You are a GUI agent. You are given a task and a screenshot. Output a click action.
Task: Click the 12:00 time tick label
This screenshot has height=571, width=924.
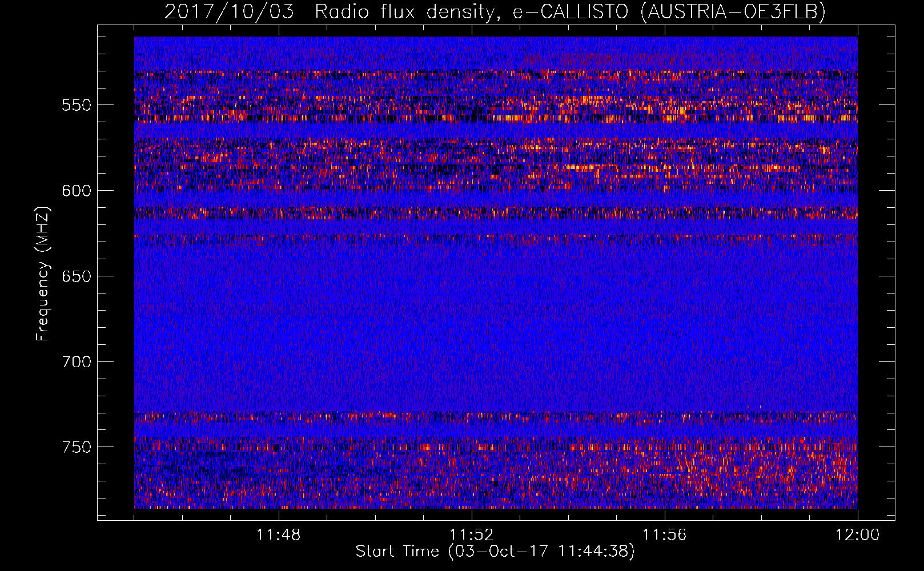857,535
